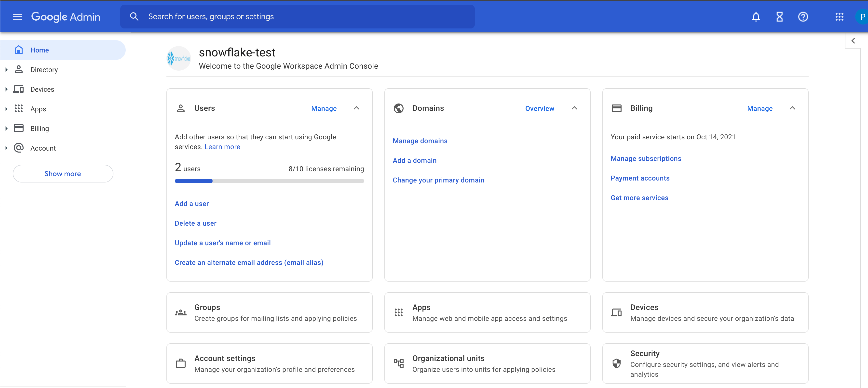Click the search magnifier icon

[x=134, y=16]
